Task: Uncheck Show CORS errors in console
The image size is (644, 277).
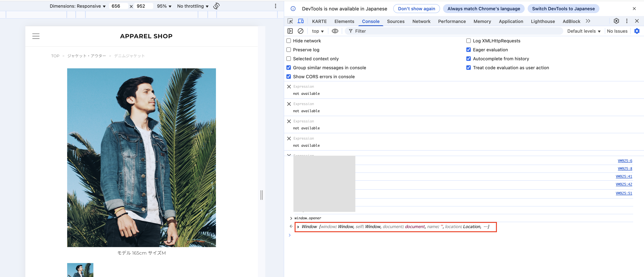Action: [289, 77]
